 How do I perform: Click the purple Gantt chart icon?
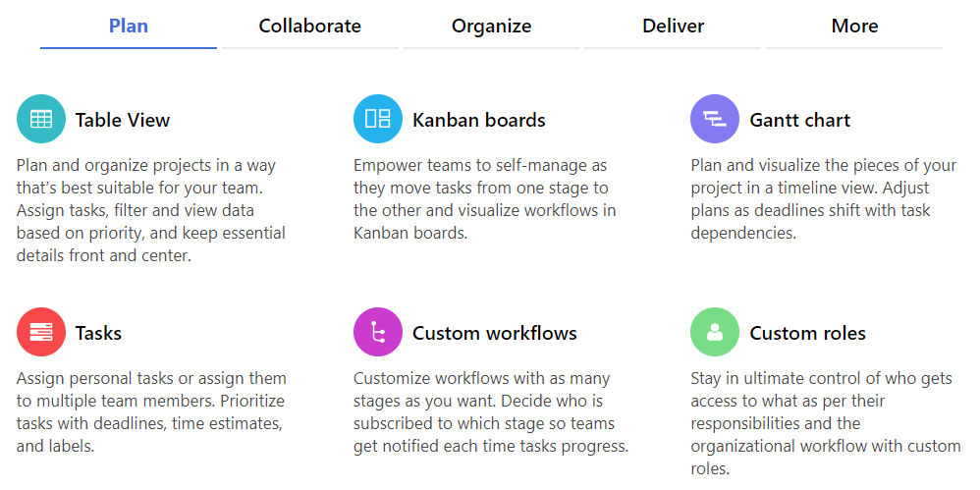[x=714, y=119]
